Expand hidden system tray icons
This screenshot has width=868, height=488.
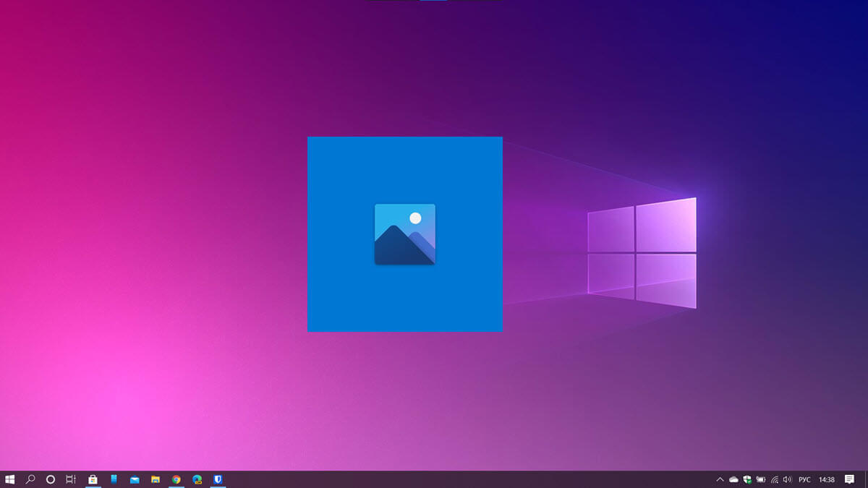(x=720, y=479)
